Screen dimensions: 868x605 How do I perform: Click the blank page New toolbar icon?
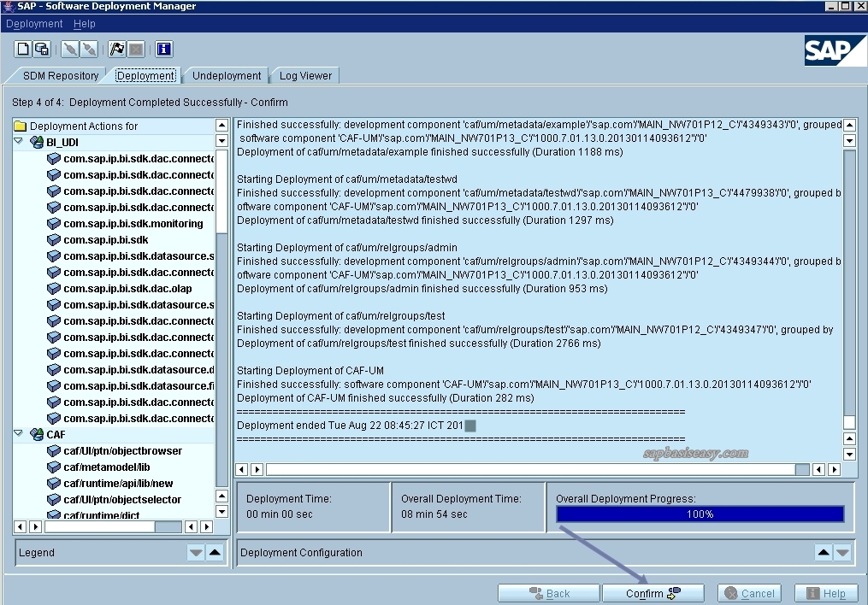pos(23,50)
